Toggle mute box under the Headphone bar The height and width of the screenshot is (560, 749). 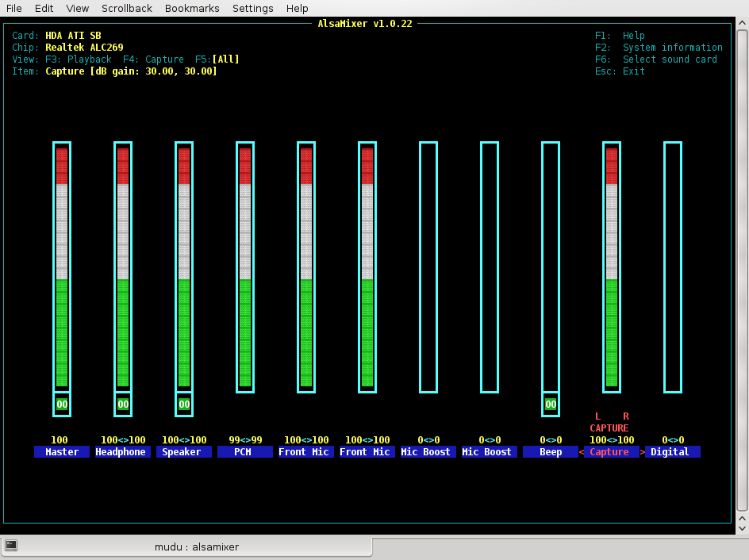(123, 405)
